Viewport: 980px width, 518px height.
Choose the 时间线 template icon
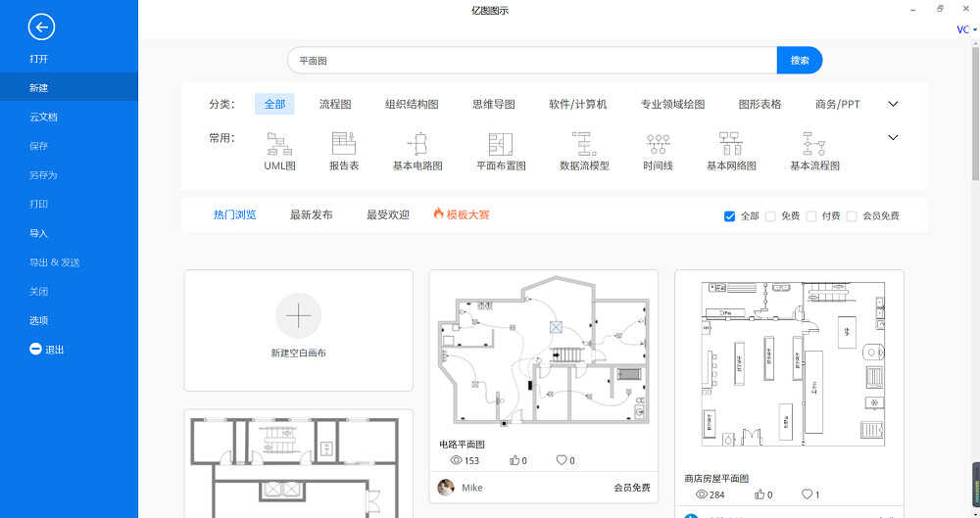tap(659, 144)
